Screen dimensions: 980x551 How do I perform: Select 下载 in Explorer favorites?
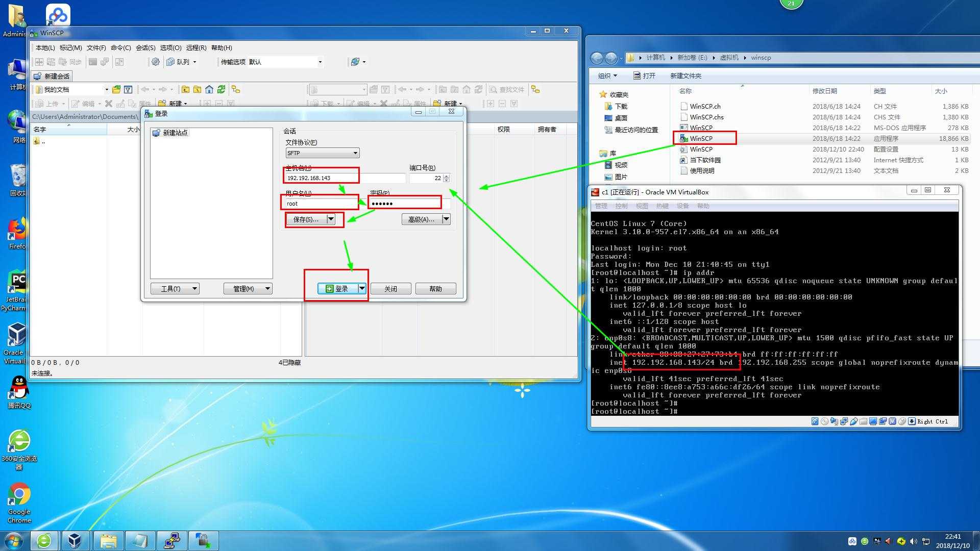(x=616, y=106)
